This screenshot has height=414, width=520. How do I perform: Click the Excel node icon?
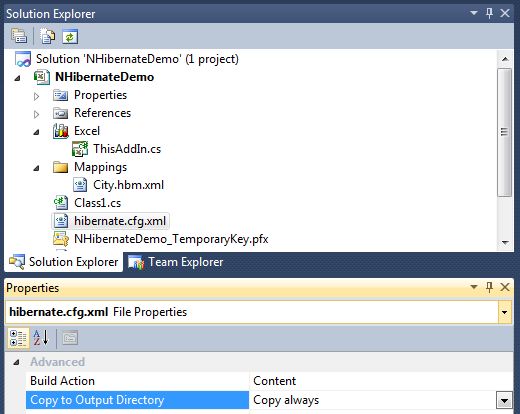tap(61, 131)
